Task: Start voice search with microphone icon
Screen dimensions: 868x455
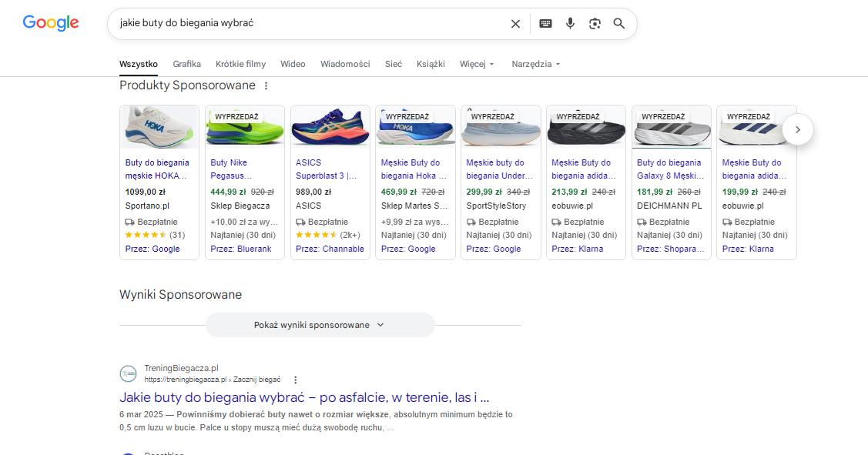Action: click(570, 23)
